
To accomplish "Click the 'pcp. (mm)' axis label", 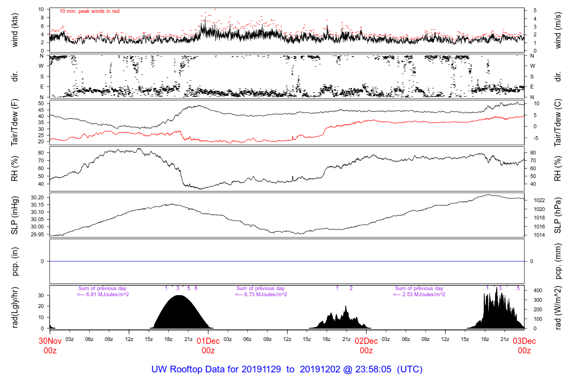I will click(558, 261).
